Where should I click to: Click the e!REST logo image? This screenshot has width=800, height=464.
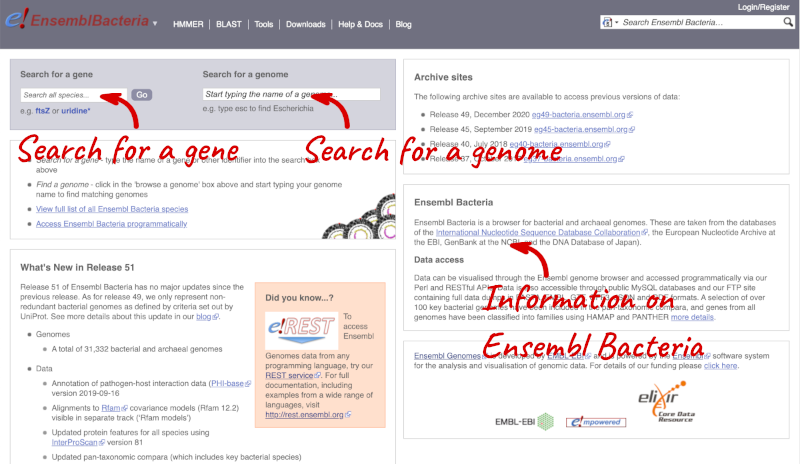point(302,330)
